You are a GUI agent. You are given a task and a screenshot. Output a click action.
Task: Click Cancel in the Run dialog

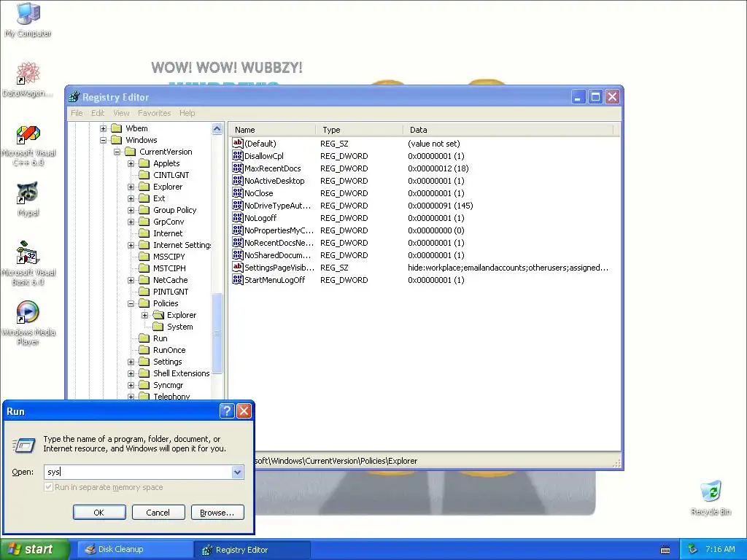(158, 513)
